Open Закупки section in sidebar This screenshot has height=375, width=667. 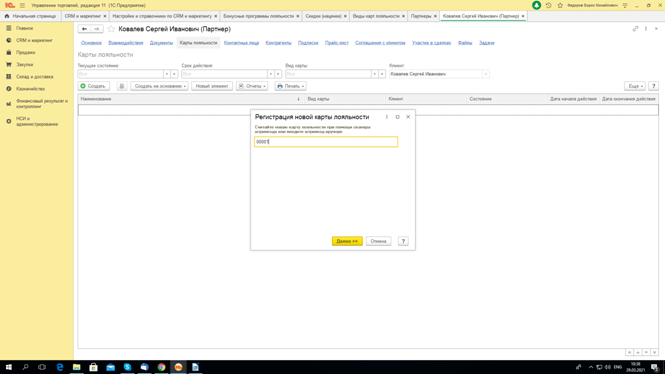[24, 65]
